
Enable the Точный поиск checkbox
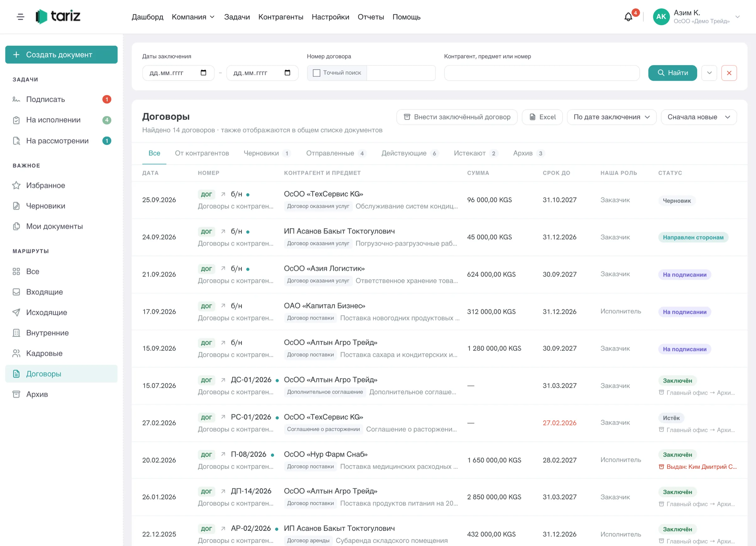[316, 73]
